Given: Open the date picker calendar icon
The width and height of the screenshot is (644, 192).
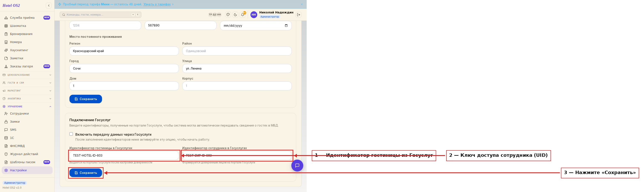Looking at the screenshot, I should point(286,26).
